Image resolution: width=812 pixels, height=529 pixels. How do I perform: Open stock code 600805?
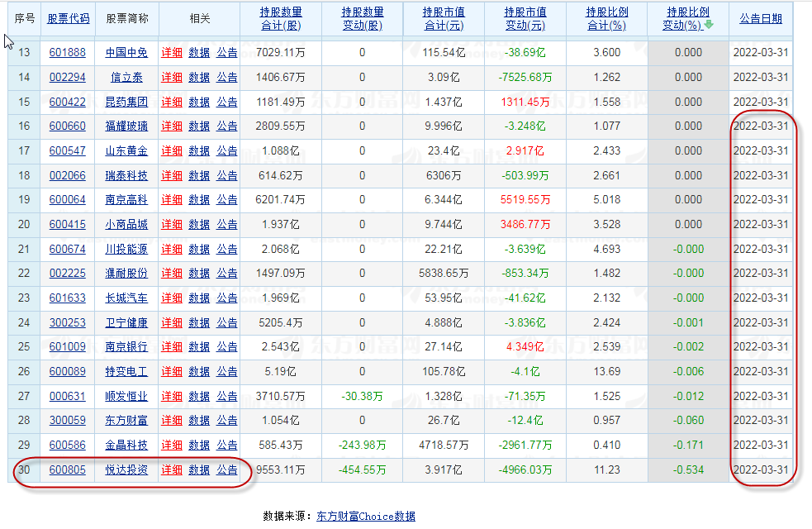click(67, 470)
